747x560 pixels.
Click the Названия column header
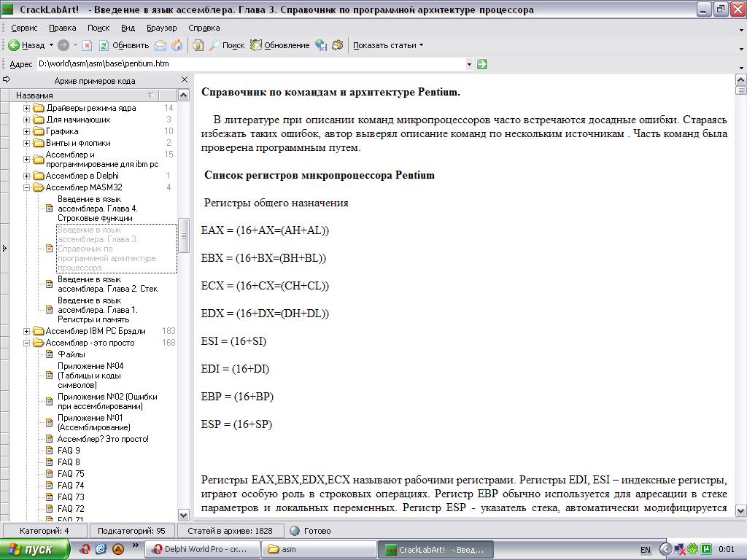pos(85,96)
